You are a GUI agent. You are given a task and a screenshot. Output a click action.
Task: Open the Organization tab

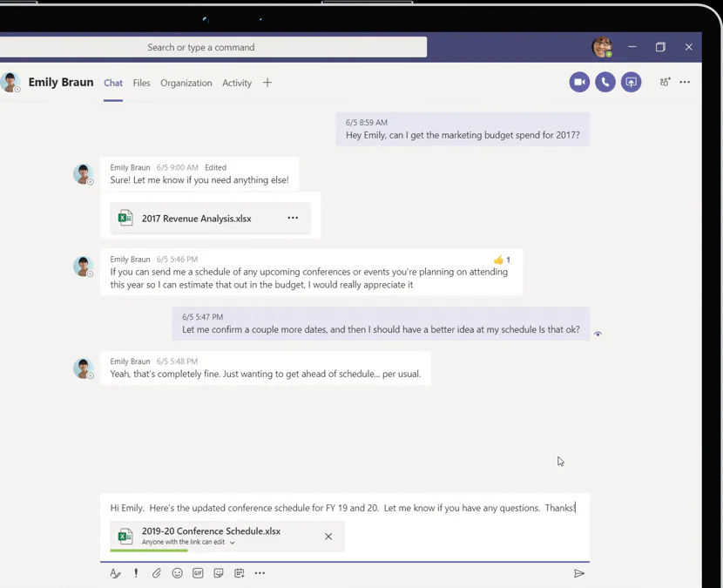coord(186,83)
